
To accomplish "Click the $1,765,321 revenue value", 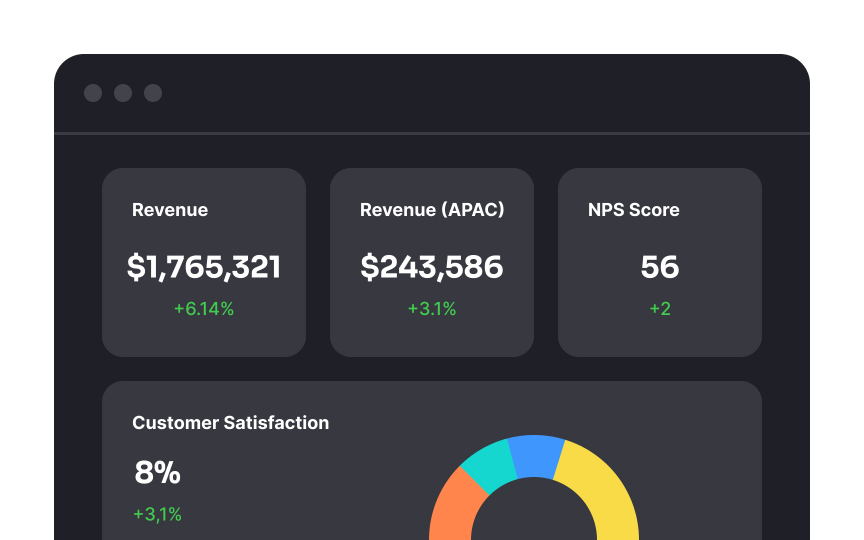I will (x=204, y=267).
